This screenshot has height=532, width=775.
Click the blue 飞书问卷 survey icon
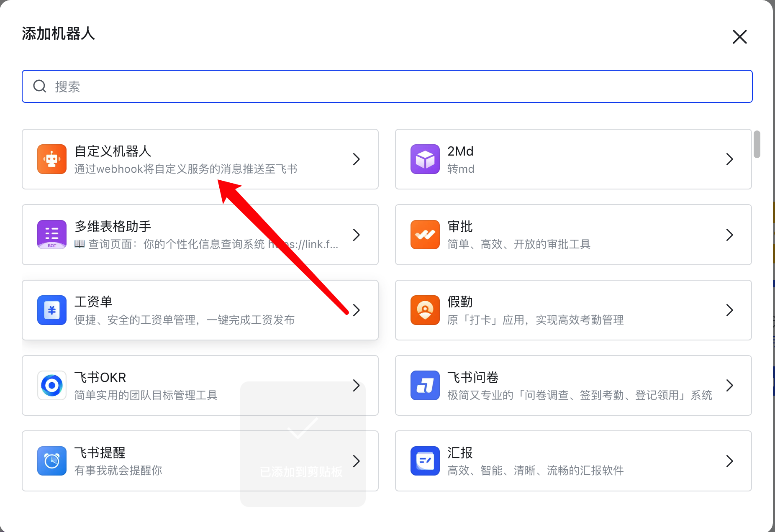[x=425, y=386]
